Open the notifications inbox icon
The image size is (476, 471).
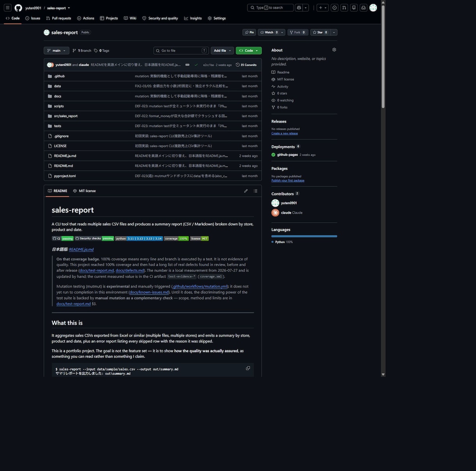(x=364, y=8)
